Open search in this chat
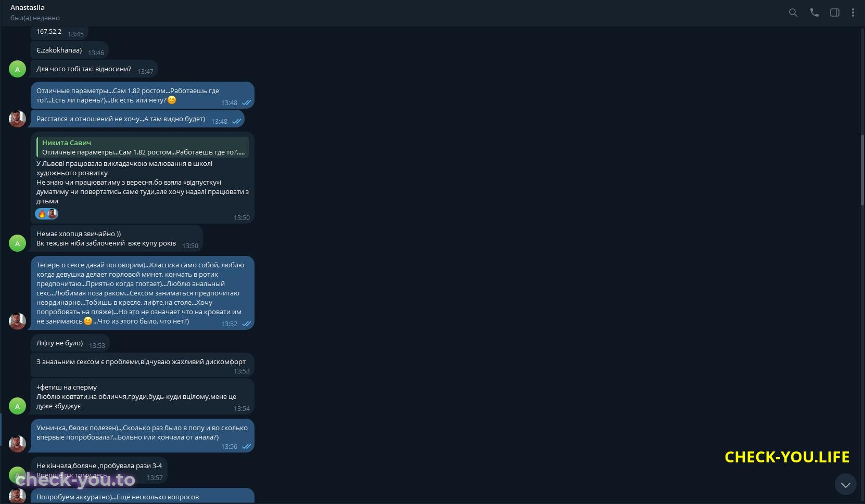865x504 pixels. pos(793,12)
